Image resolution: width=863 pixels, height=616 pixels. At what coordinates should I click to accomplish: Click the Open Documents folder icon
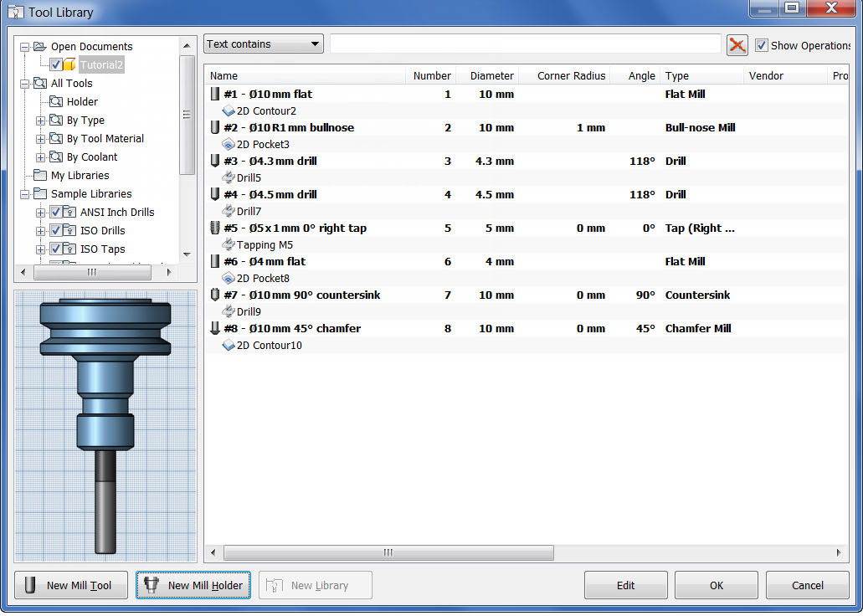point(39,46)
